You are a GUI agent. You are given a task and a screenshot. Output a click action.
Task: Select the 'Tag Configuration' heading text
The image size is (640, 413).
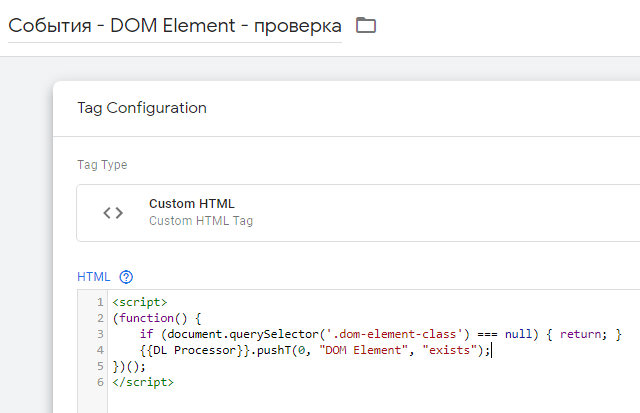142,108
